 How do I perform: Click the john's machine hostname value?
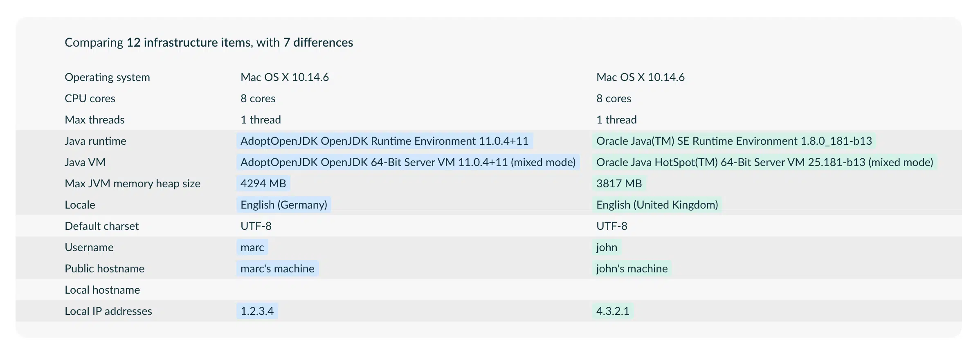click(x=632, y=269)
